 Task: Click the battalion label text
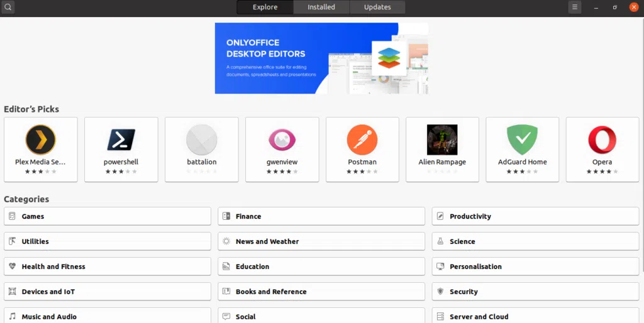(x=202, y=161)
